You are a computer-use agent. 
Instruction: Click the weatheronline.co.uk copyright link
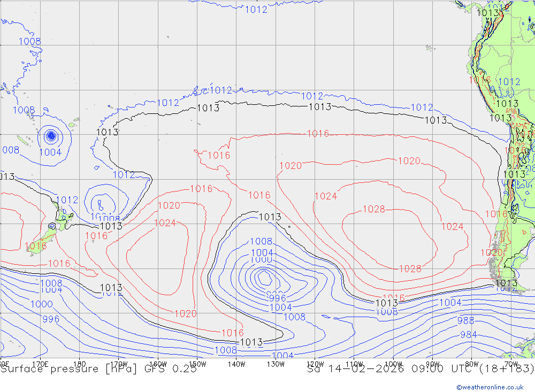click(490, 387)
